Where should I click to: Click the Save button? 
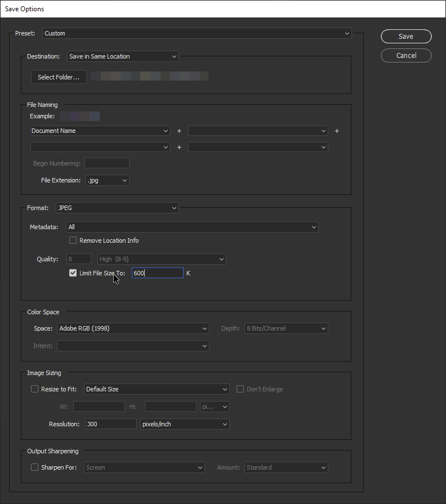click(x=406, y=36)
